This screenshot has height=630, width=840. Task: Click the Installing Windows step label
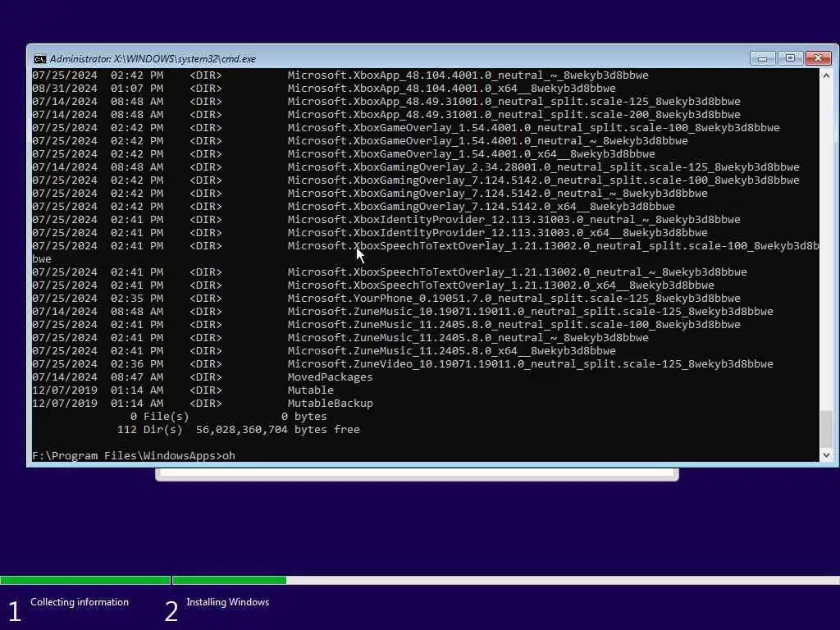pyautogui.click(x=228, y=602)
